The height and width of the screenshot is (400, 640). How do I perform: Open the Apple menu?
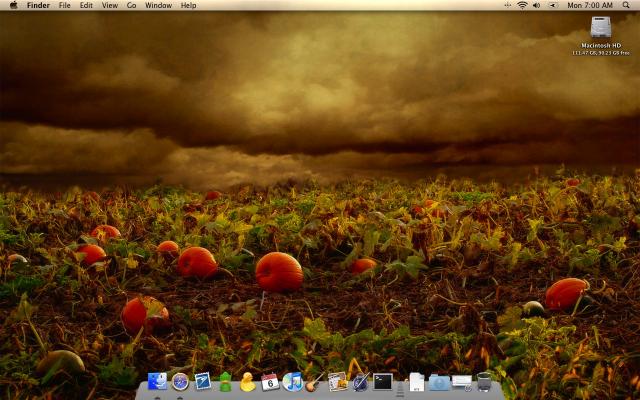(x=13, y=5)
